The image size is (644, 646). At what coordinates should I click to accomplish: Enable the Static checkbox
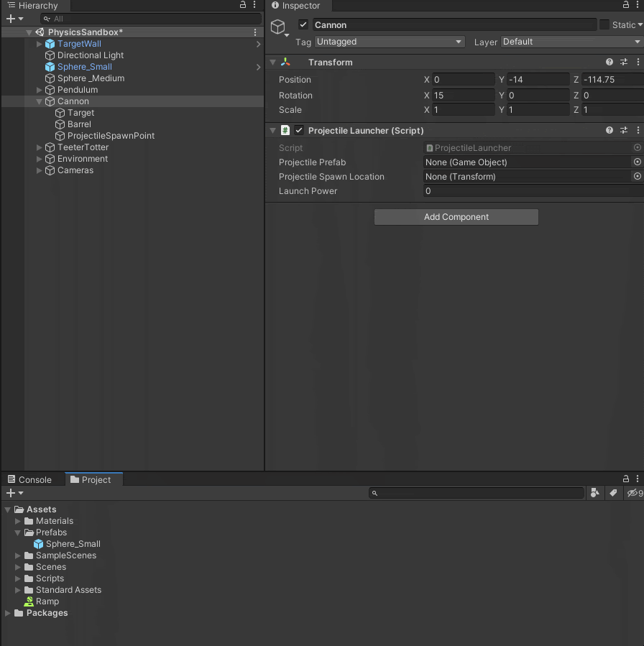(x=604, y=25)
